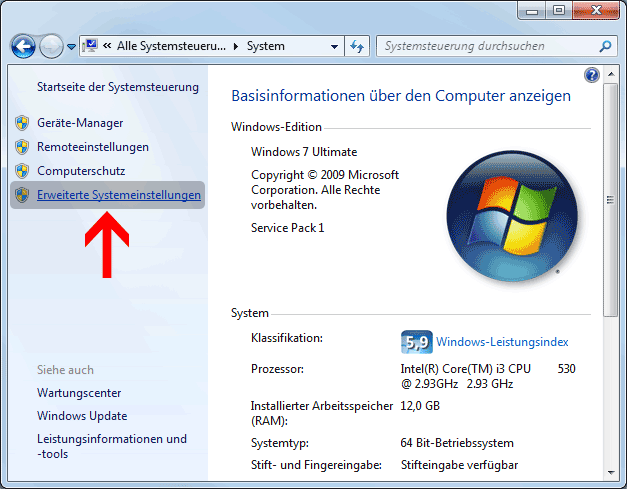Image resolution: width=627 pixels, height=489 pixels.
Task: Click the magnifier search icon
Action: tap(605, 46)
